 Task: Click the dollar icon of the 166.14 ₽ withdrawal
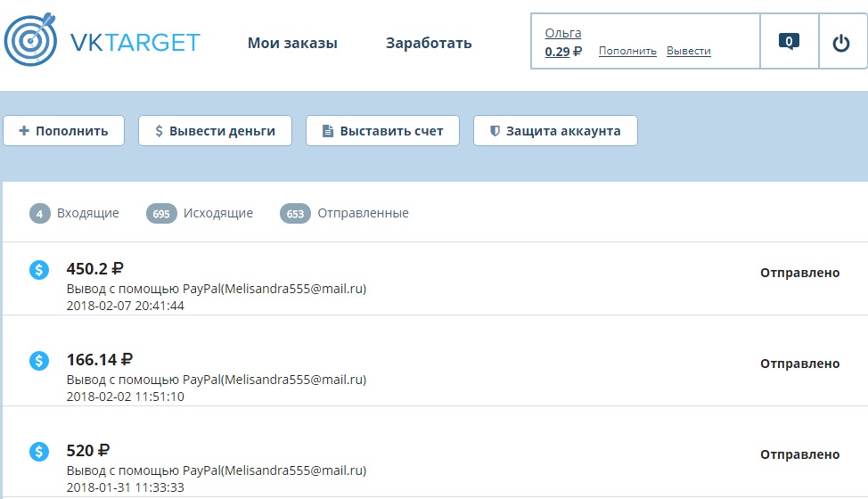click(38, 361)
